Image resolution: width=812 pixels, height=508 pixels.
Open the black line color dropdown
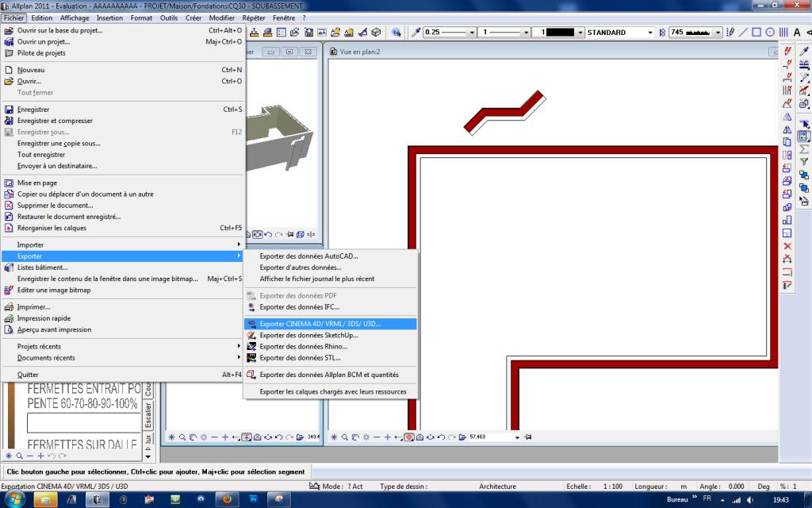[x=580, y=32]
